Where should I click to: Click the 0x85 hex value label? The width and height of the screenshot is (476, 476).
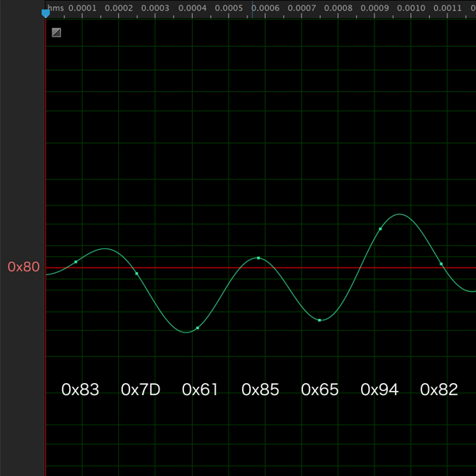tap(260, 390)
